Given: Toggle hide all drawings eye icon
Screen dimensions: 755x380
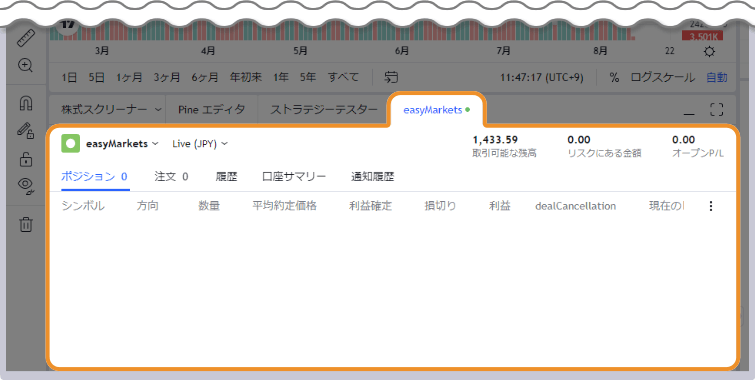Looking at the screenshot, I should 26,185.
